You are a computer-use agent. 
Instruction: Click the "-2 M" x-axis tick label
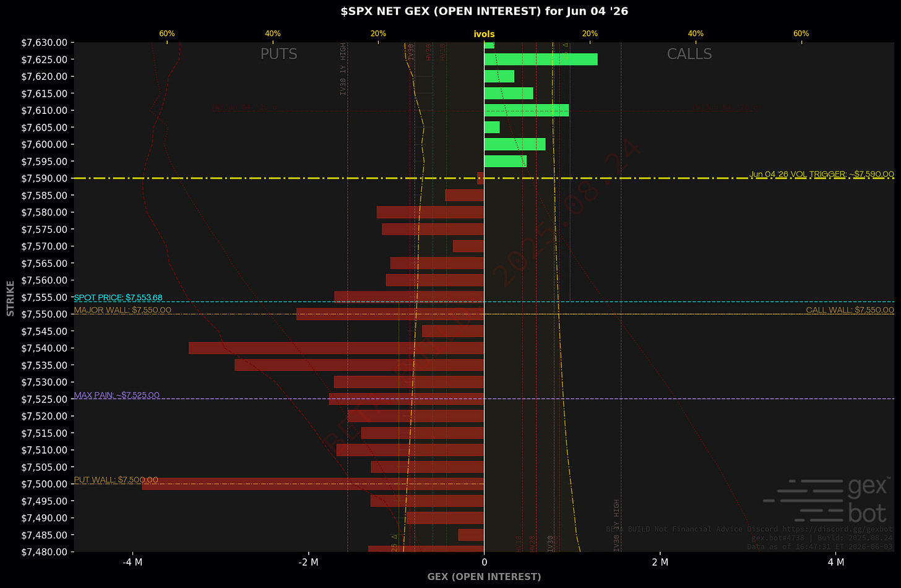[x=308, y=562]
